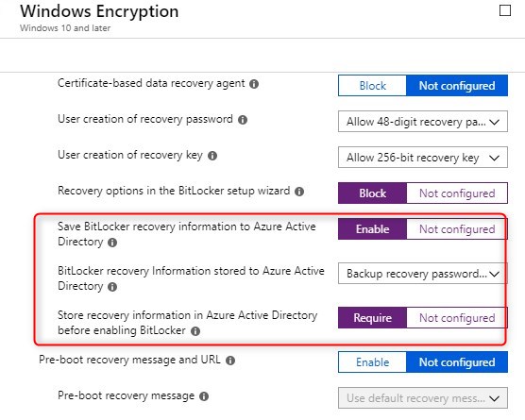This screenshot has width=525, height=420.
Task: Choose Not configured for Store recovery information before enabling
Action: (x=457, y=318)
